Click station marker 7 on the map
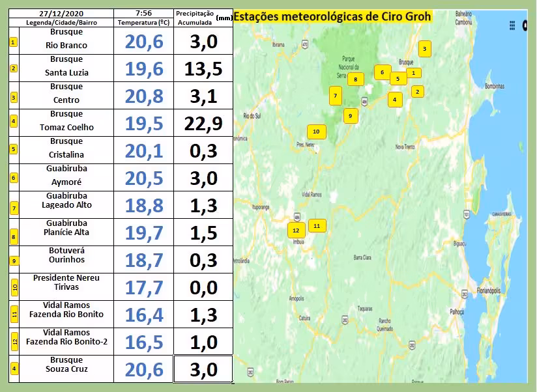This screenshot has width=537, height=392. coord(335,96)
